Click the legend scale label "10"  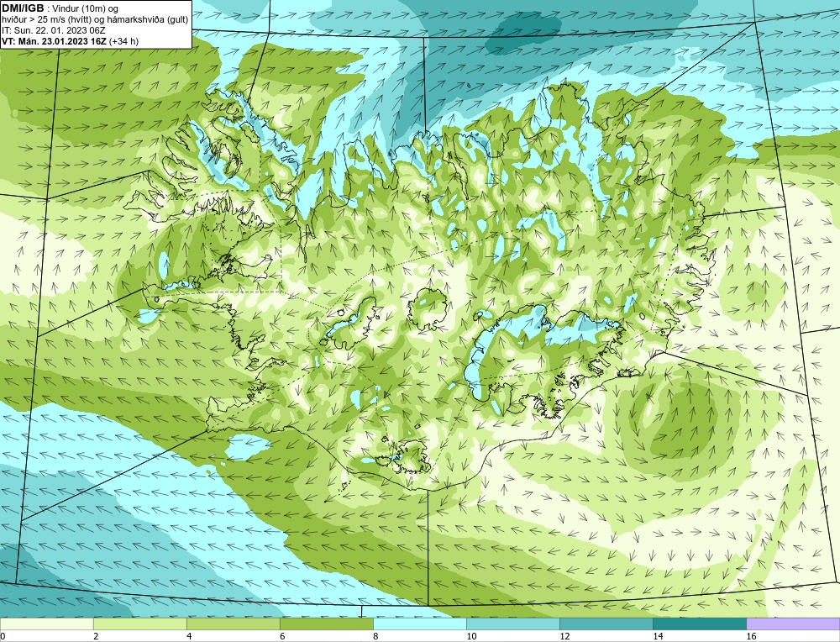(471, 636)
